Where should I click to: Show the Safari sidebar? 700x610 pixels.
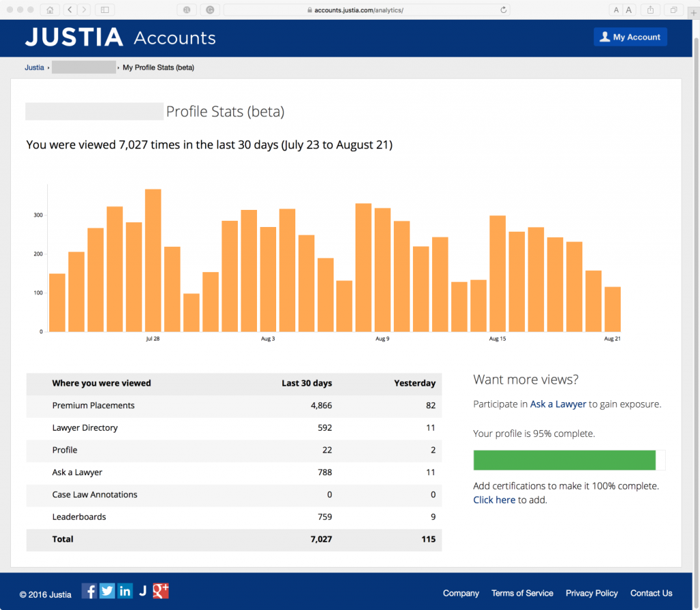[x=105, y=10]
